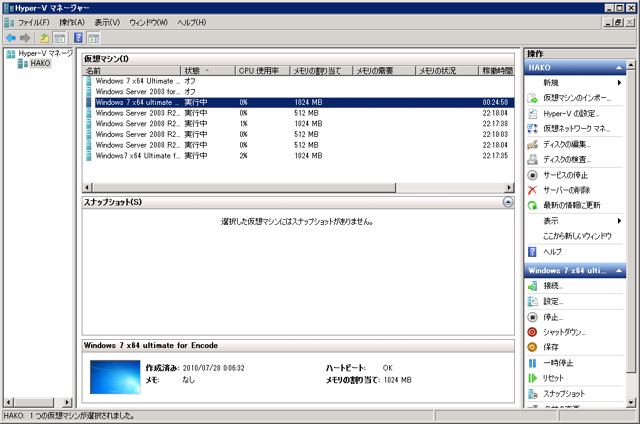Sort by the メモリの状況 column header
The image size is (640, 424).
447,71
